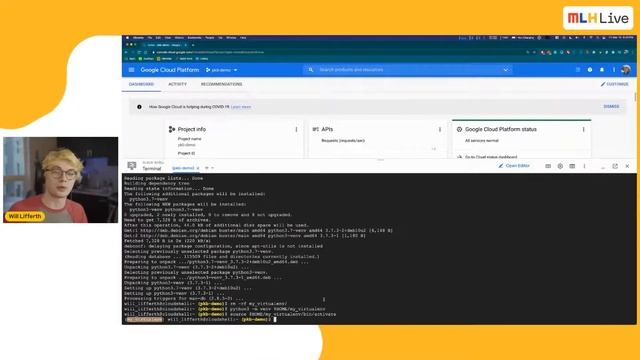
Task: Click the Google Cloud Platform logo text
Action: coord(170,70)
